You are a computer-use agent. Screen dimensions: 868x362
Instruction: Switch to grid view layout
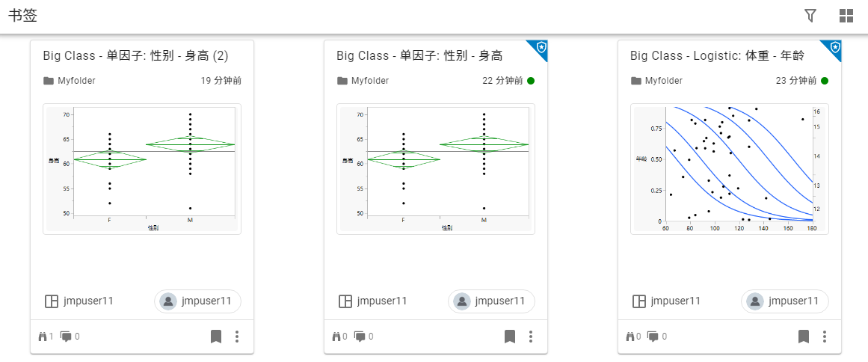click(x=846, y=16)
